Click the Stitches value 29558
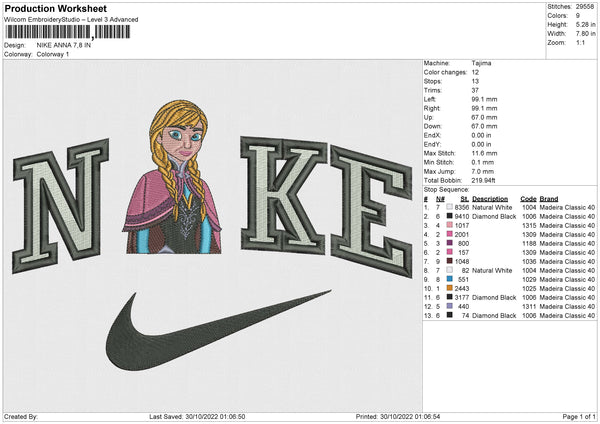 [x=585, y=7]
